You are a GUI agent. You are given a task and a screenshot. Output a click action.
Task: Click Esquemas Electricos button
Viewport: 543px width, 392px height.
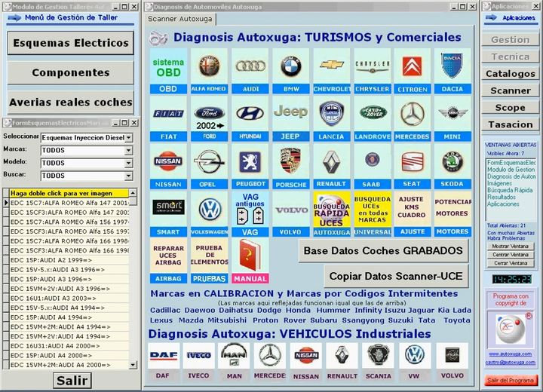coord(71,43)
